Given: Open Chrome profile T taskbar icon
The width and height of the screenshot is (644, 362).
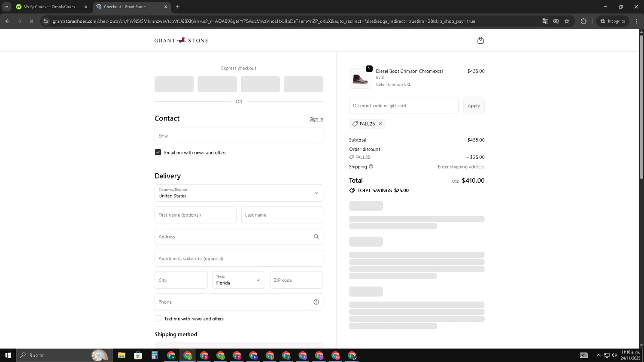Looking at the screenshot, I should point(319,355).
